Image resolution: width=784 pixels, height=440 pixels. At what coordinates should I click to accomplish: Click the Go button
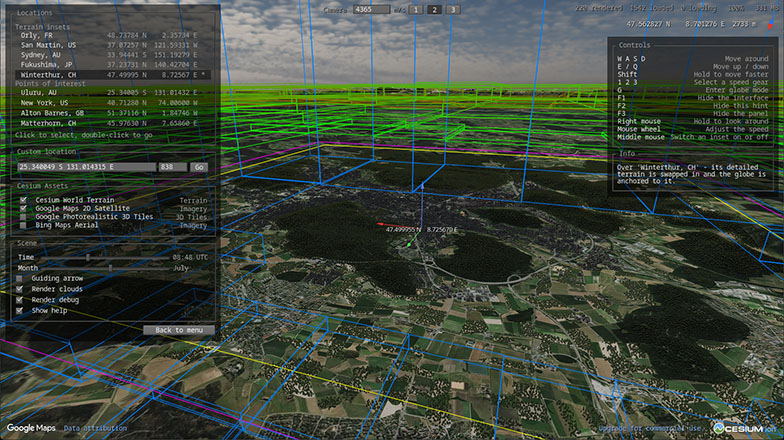(x=199, y=167)
